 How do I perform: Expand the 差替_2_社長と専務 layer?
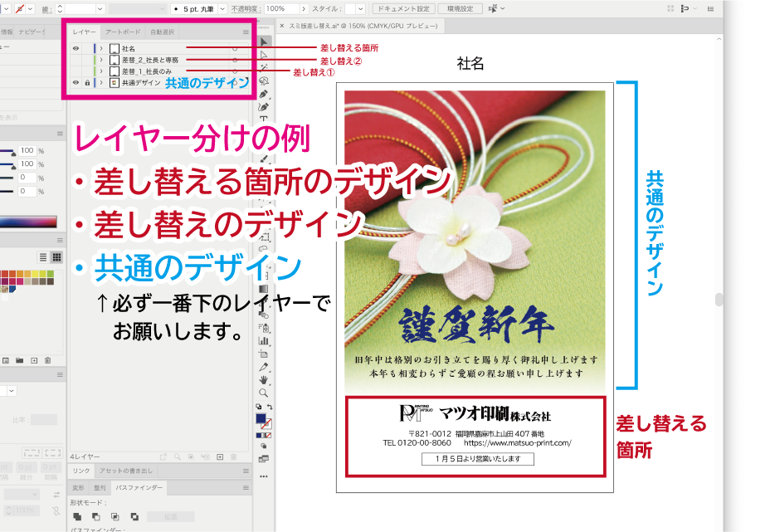coord(101,60)
